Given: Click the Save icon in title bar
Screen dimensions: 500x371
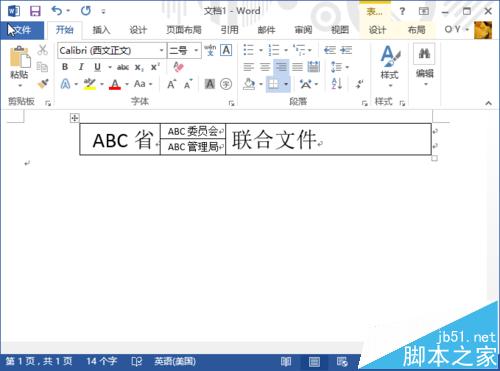Looking at the screenshot, I should click(35, 11).
